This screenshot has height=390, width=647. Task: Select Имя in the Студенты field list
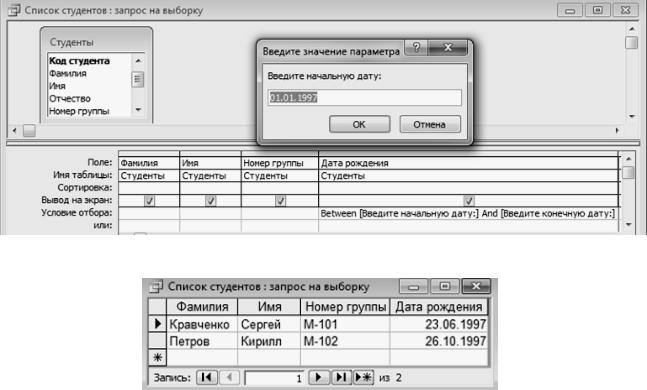[57, 86]
